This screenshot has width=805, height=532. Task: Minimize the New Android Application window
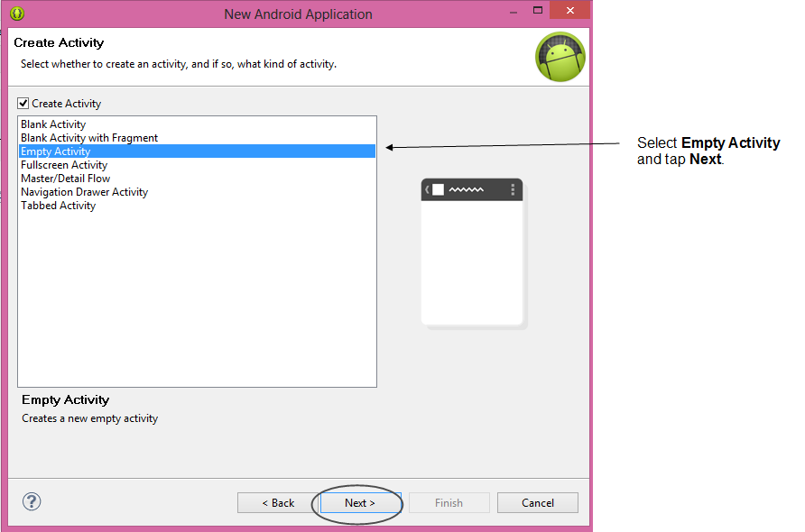click(x=514, y=11)
